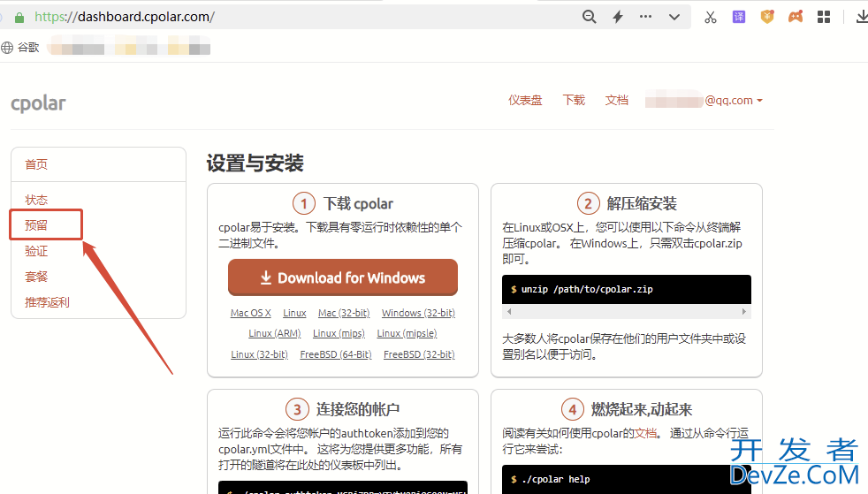Click the Linux (mipsle) download link
This screenshot has width=868, height=494.
click(x=407, y=333)
